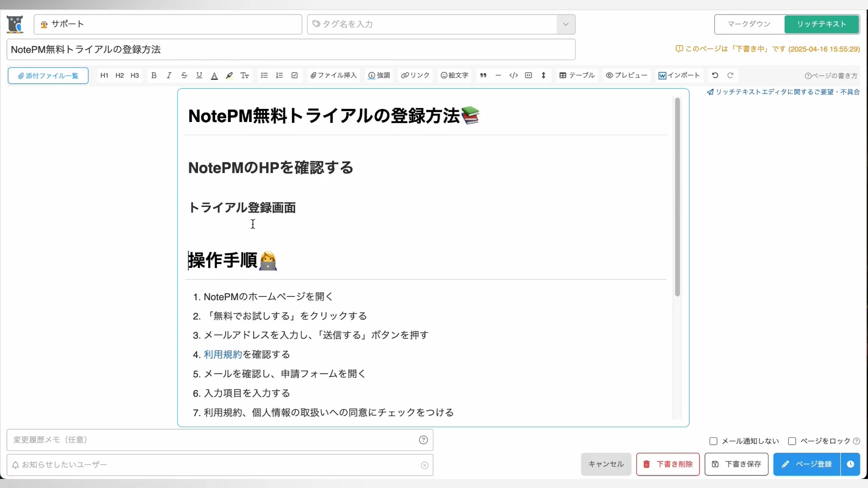Image resolution: width=868 pixels, height=488 pixels.
Task: Click the NotePM owl logo
Action: click(x=15, y=24)
